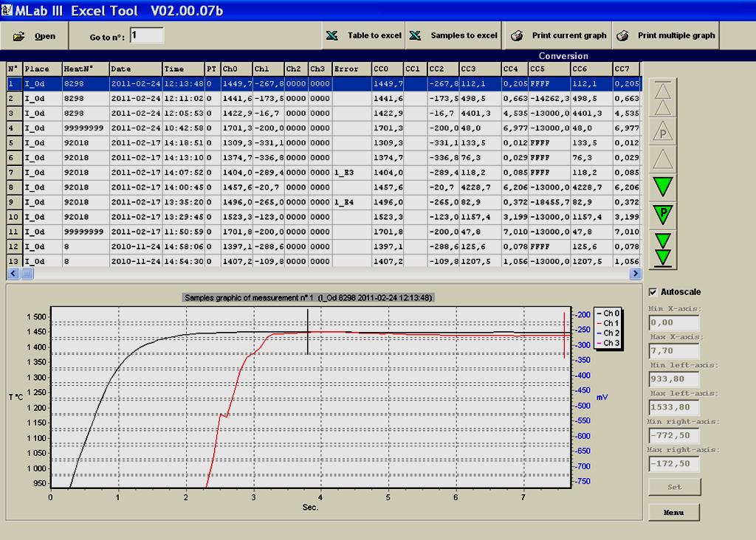Click the time cell 11:50:59
The height and width of the screenshot is (540, 756).
point(184,232)
